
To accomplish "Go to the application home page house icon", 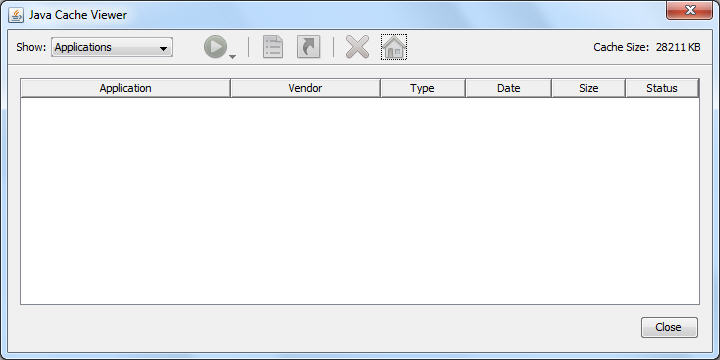I will [x=394, y=47].
